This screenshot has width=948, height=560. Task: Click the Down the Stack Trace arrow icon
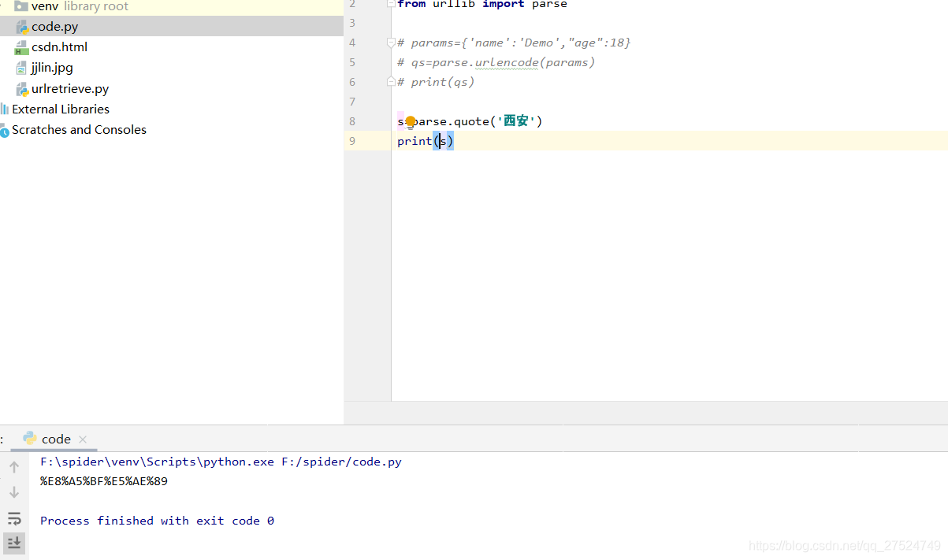click(14, 491)
